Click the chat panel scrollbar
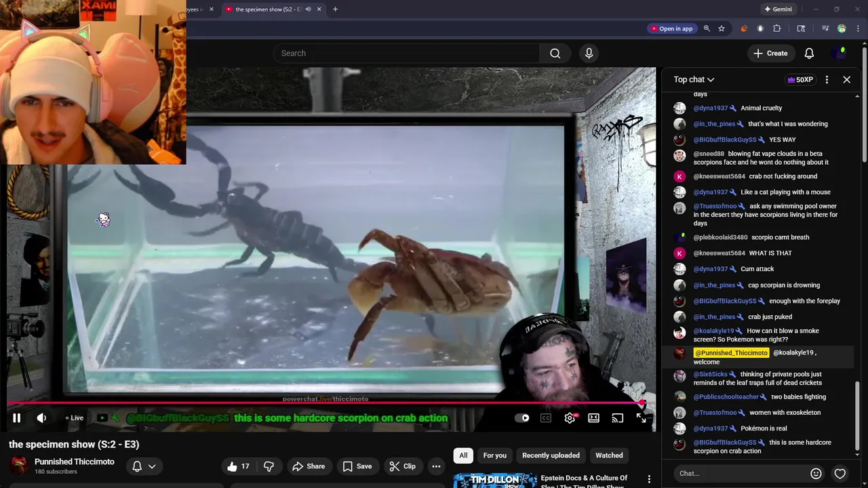This screenshot has width=868, height=488. click(x=857, y=417)
